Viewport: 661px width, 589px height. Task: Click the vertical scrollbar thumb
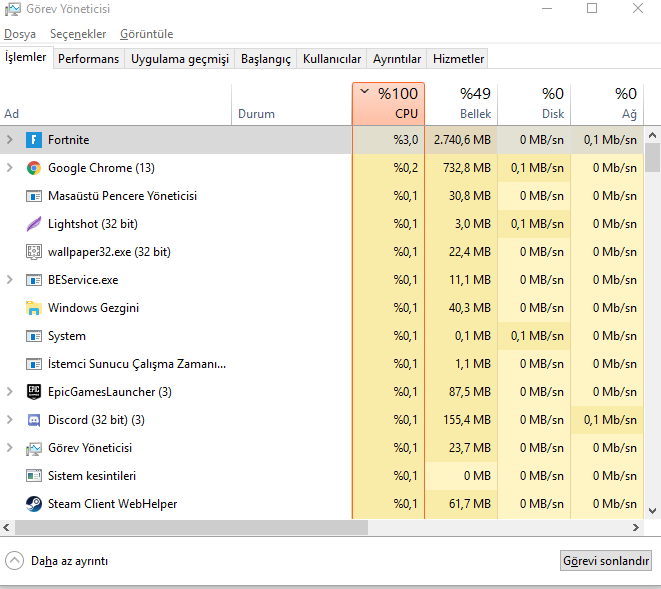pos(652,158)
